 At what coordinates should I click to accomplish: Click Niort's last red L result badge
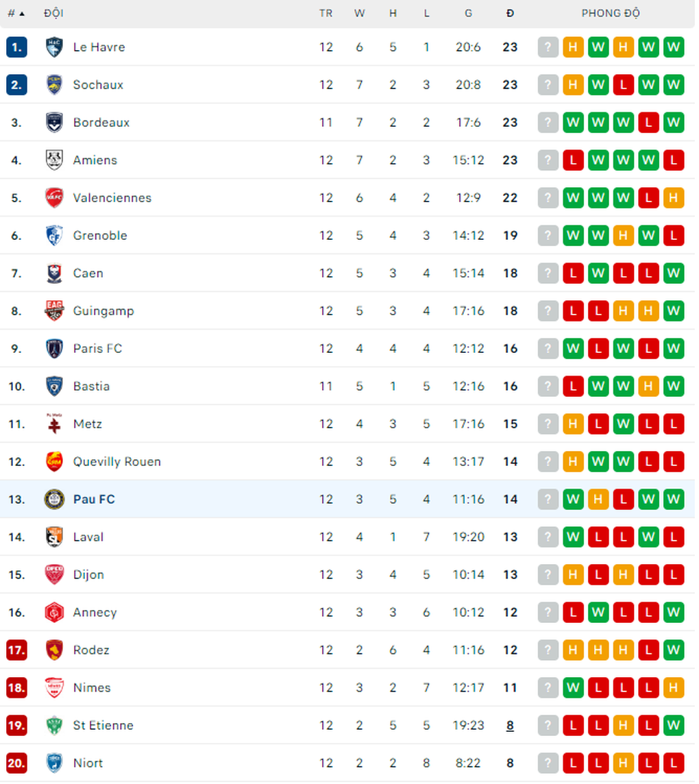(674, 763)
